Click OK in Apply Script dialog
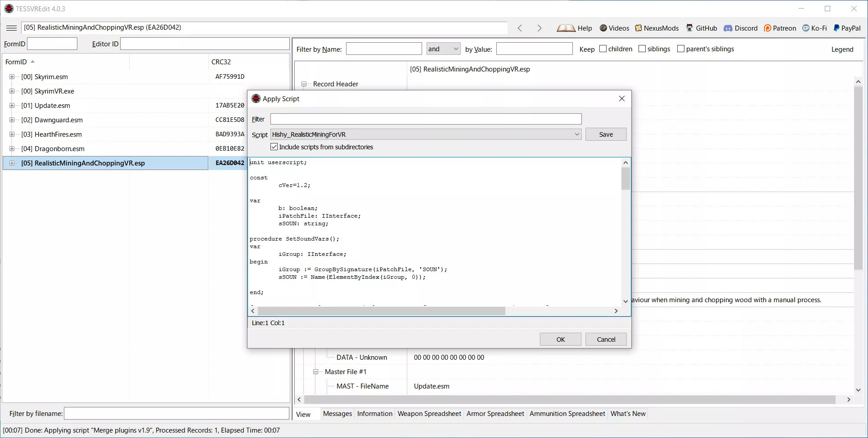 pos(560,340)
